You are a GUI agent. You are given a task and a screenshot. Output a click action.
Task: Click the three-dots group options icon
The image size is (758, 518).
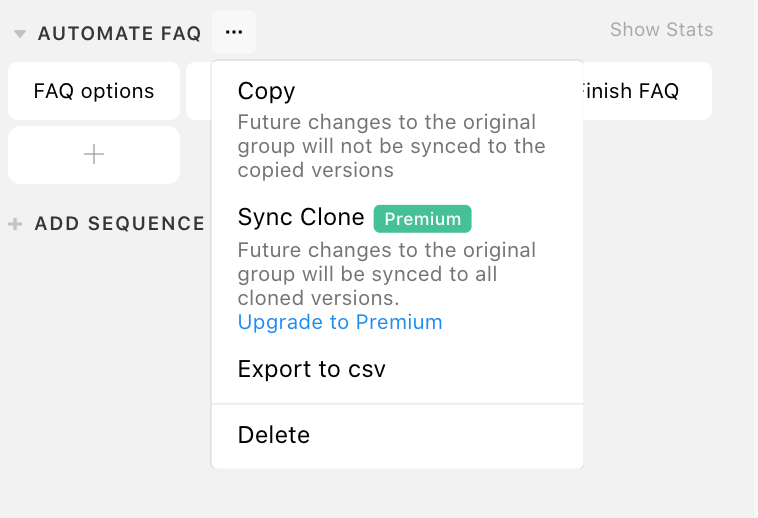pos(234,32)
